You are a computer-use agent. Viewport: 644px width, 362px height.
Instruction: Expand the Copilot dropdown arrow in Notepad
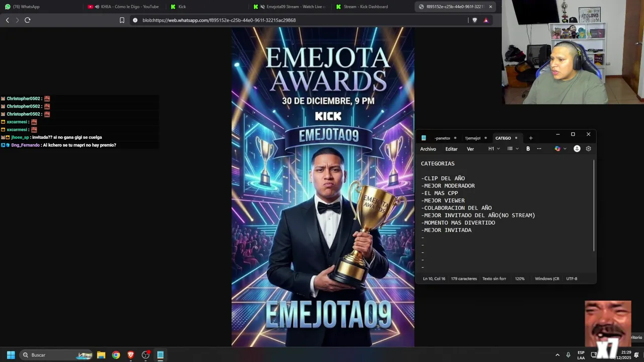click(x=565, y=149)
